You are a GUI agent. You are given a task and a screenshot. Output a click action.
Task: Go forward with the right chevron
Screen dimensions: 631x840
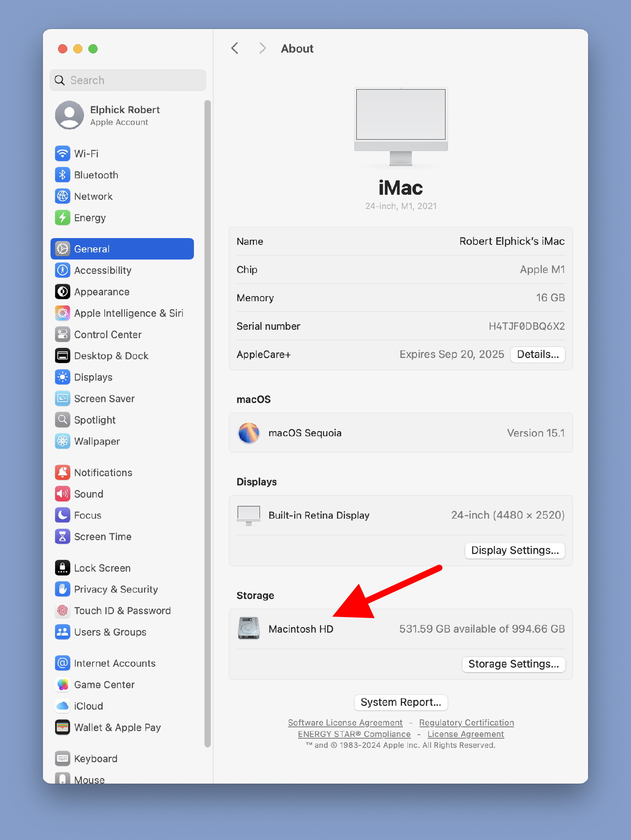262,48
